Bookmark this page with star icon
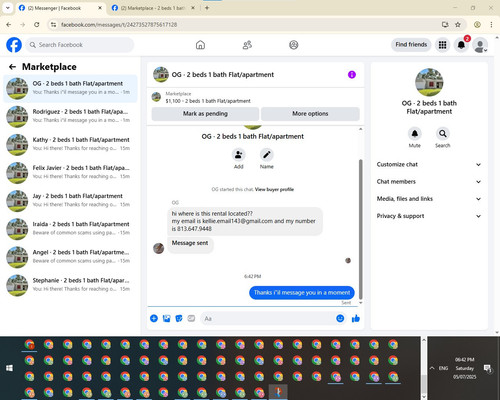 tap(458, 24)
